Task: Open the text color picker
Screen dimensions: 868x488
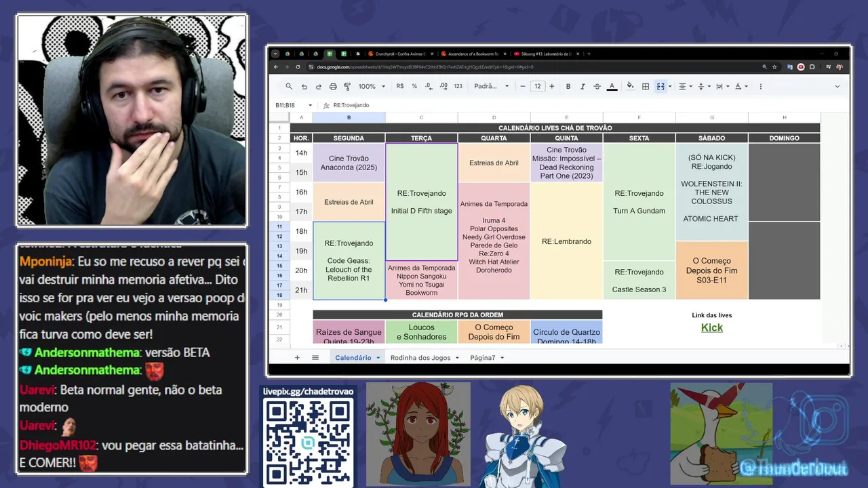Action: (x=612, y=86)
